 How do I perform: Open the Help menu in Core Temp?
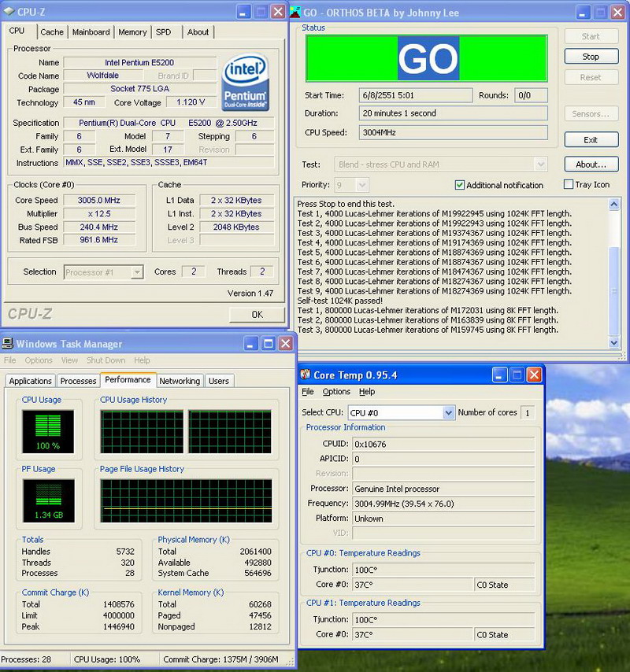367,392
